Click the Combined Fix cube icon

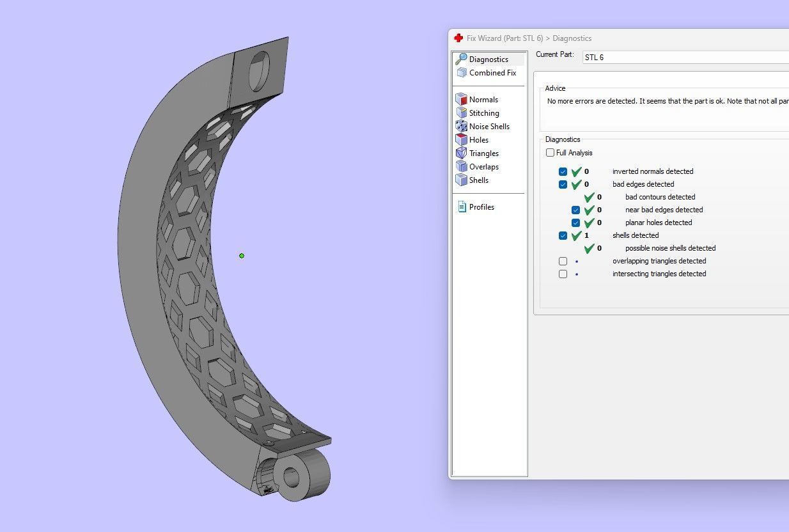point(461,73)
